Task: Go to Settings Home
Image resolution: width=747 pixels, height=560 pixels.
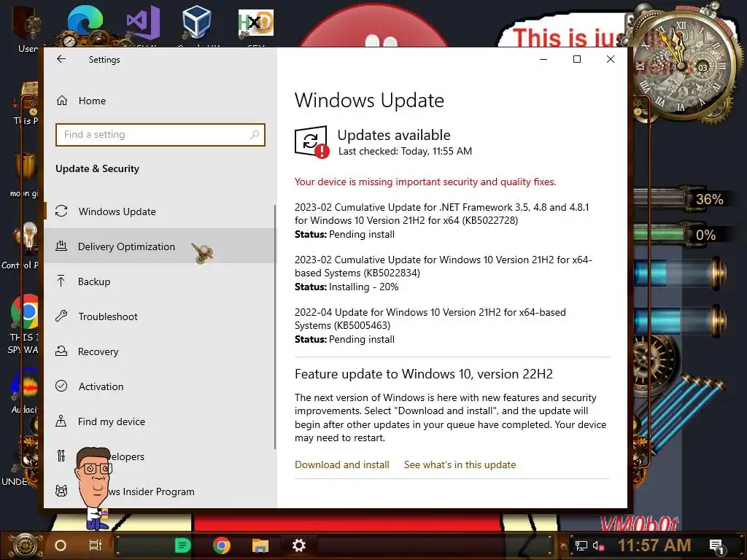Action: [x=160, y=101]
